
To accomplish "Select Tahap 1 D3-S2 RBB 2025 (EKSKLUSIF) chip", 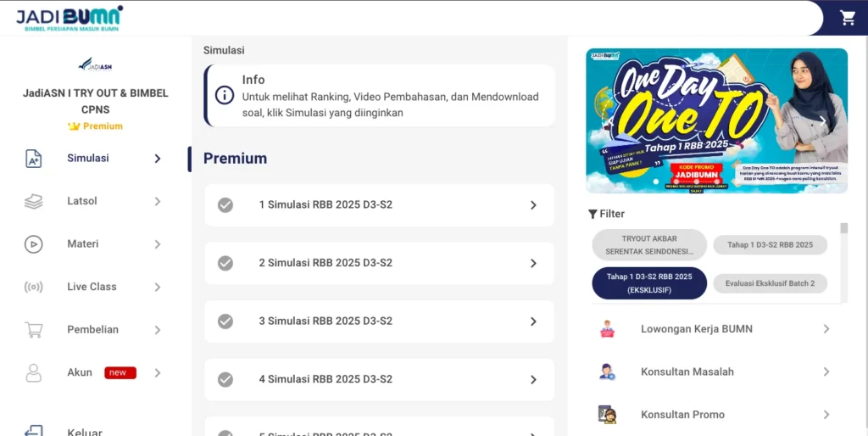I will click(649, 283).
